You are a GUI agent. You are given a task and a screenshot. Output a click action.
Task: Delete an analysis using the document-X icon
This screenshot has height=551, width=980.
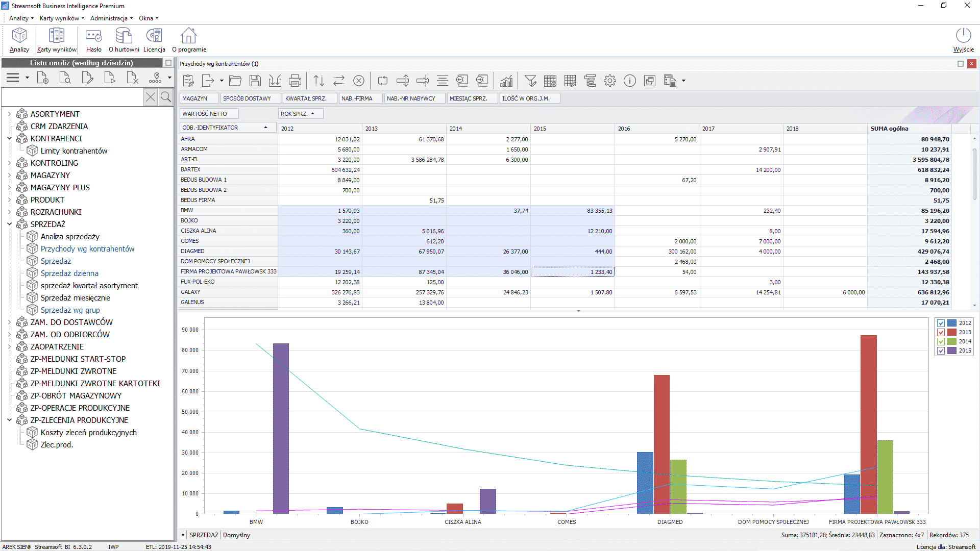(132, 78)
